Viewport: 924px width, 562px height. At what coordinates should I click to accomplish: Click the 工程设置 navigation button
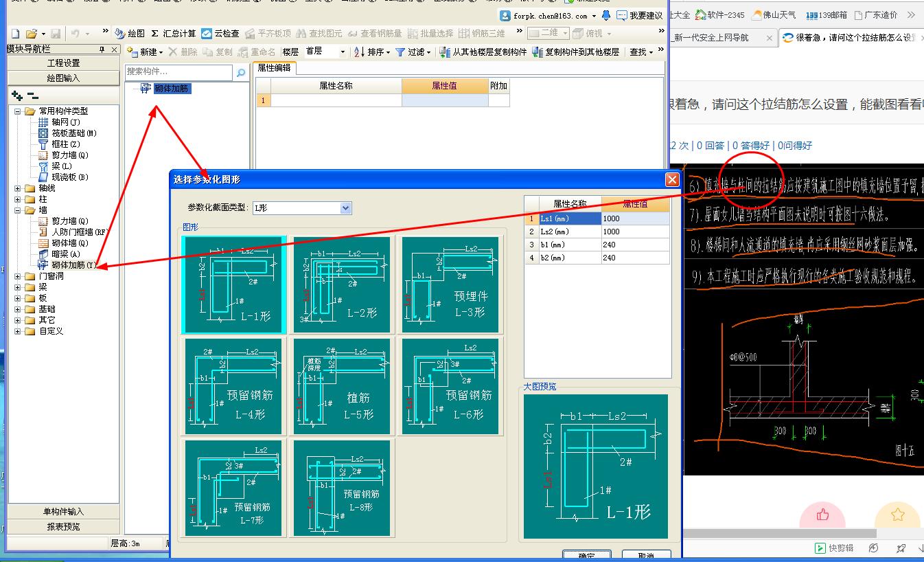63,63
